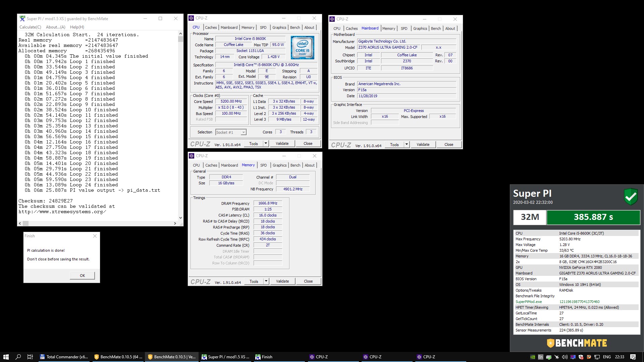Image resolution: width=644 pixels, height=362 pixels.
Task: Click the monitor refresh-rate tray icon
Action: [573, 357]
